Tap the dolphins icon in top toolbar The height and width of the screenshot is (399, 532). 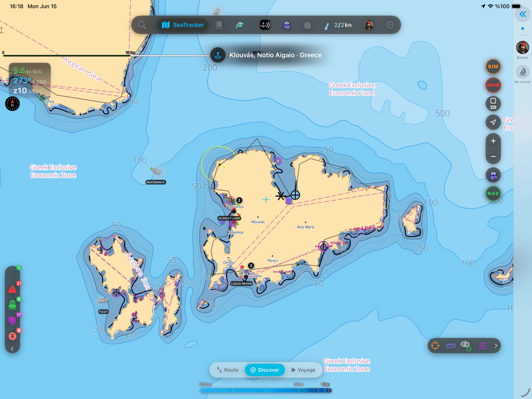point(239,25)
